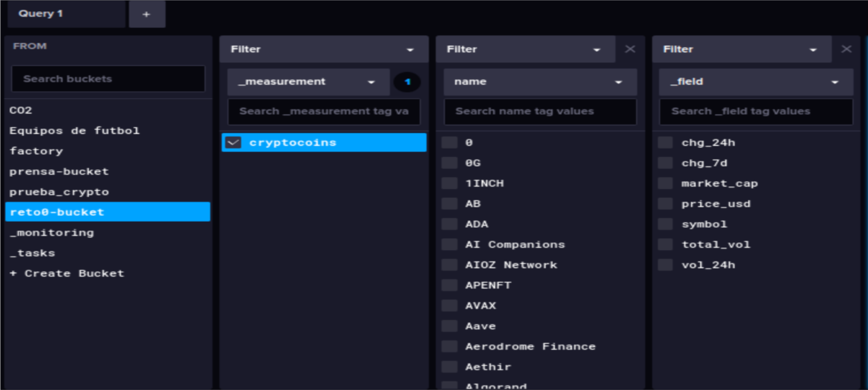This screenshot has height=390, width=868.
Task: Open the first Filter mode dropdown
Action: click(x=324, y=49)
